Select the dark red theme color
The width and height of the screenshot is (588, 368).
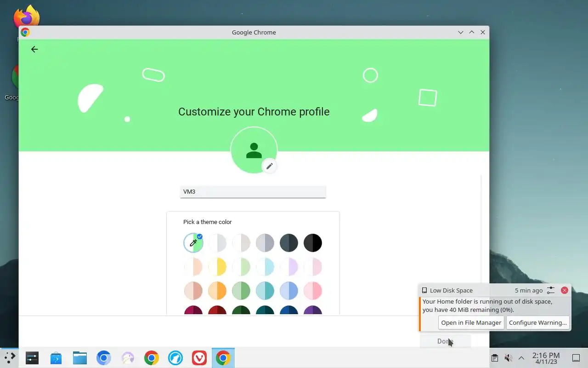click(x=217, y=310)
